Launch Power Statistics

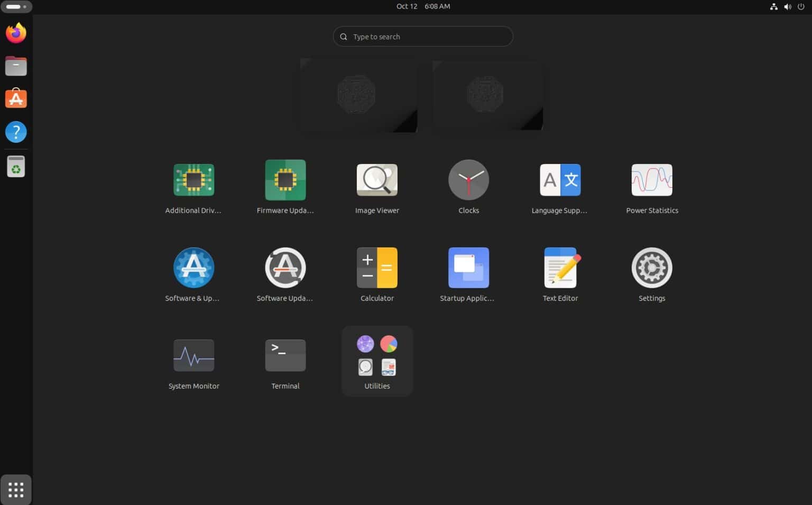652,180
